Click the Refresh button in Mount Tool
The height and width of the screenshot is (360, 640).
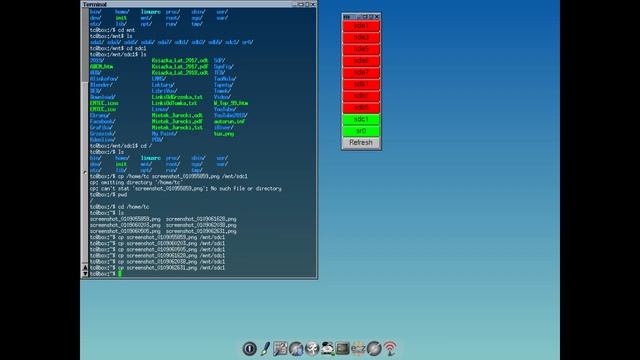[x=361, y=143]
